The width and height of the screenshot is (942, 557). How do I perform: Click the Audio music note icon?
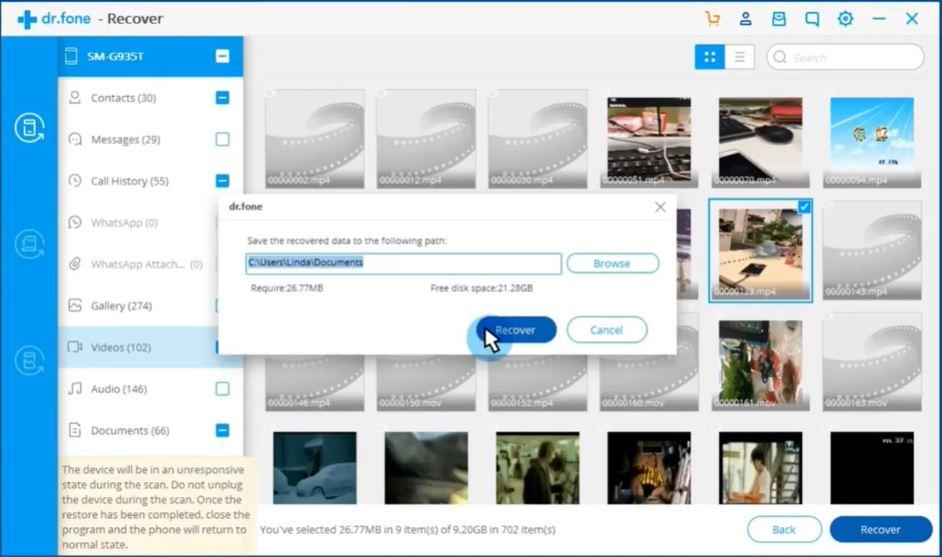coord(75,389)
